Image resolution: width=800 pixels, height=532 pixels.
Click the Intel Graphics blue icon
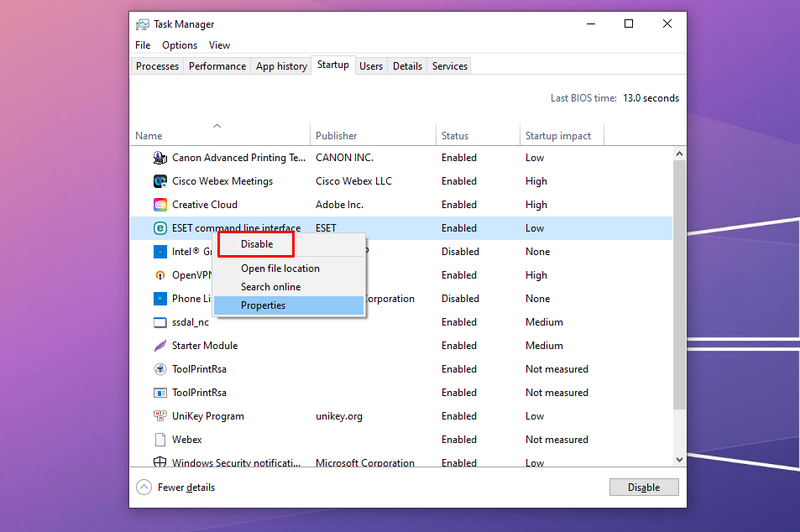160,251
